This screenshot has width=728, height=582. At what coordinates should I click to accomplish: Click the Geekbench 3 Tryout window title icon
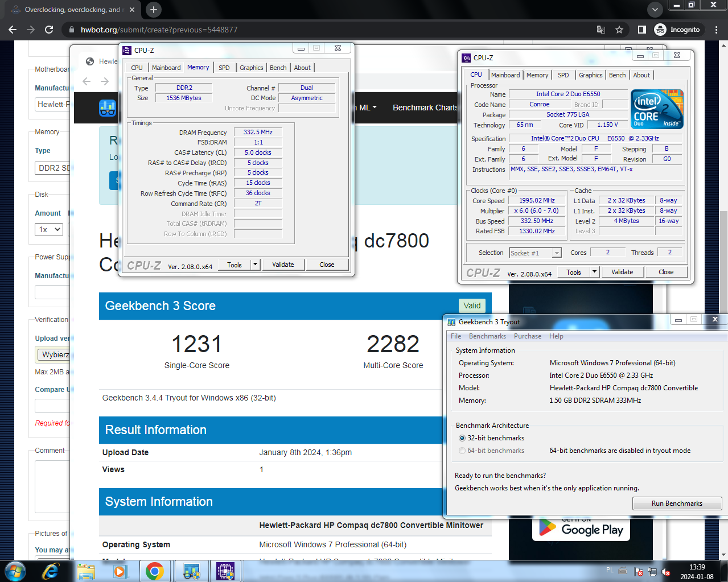(x=451, y=322)
